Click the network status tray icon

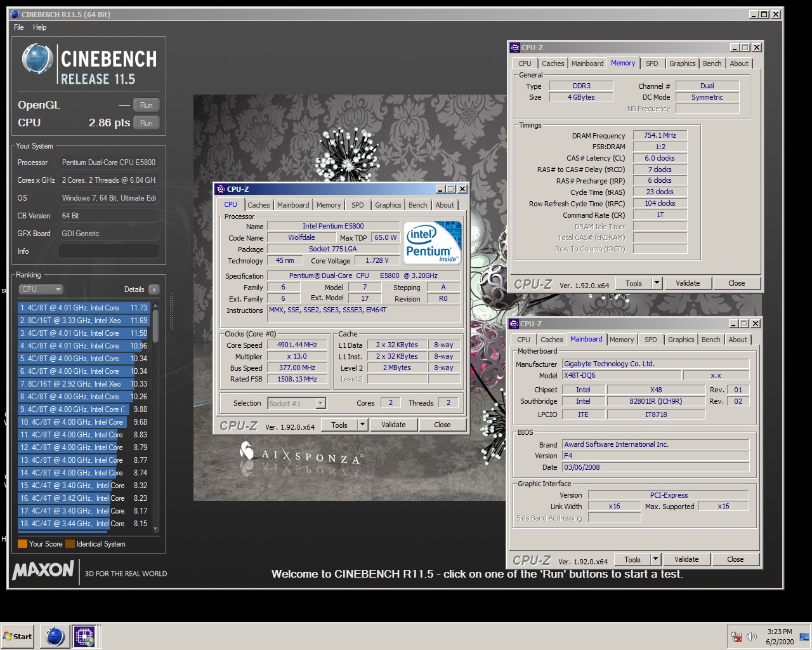[x=737, y=637]
